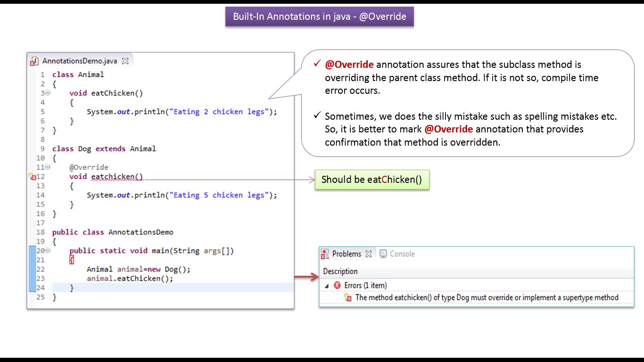Click the @Override annotation on line 11
This screenshot has width=644, height=362.
click(x=89, y=167)
